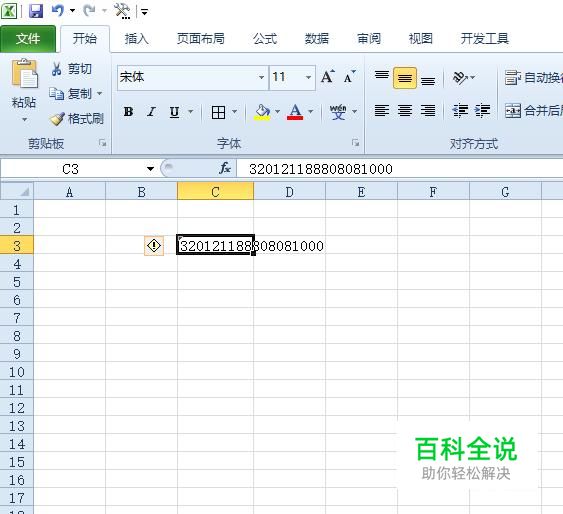Switch to the 插入 Insert tab
Screen dimensions: 563x514
136,39
